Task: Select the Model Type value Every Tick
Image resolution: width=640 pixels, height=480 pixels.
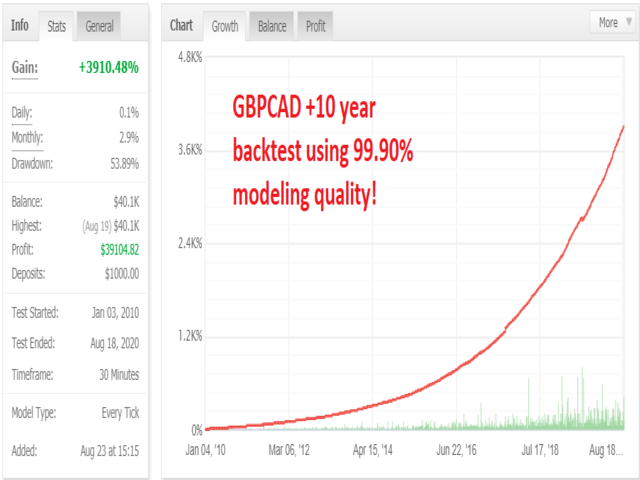Action: point(120,413)
